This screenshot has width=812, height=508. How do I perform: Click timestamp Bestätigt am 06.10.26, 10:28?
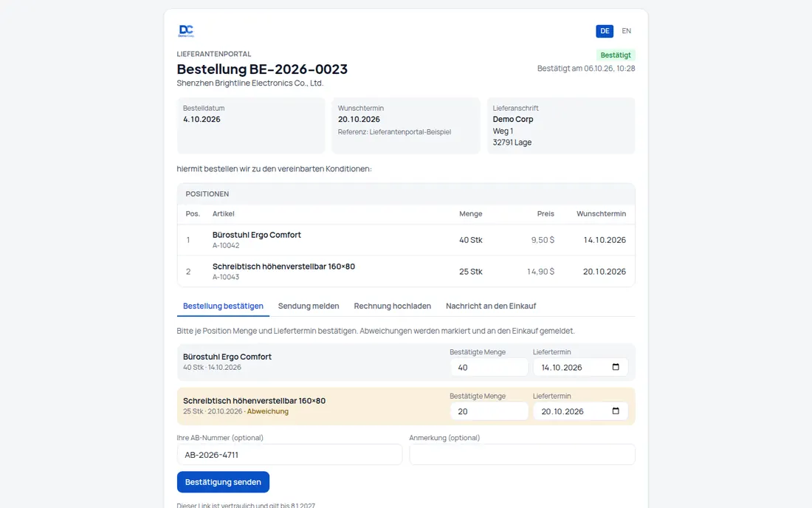(585, 69)
